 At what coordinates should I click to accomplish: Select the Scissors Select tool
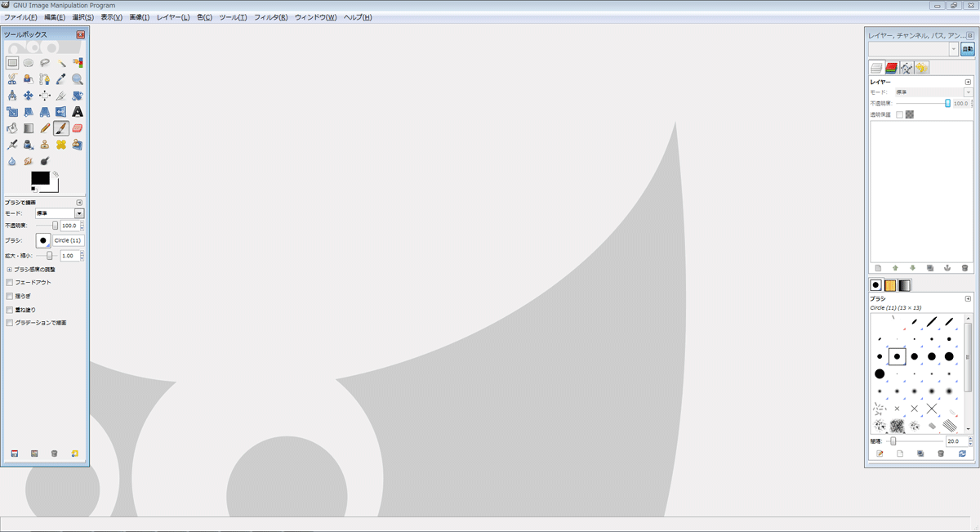12,79
